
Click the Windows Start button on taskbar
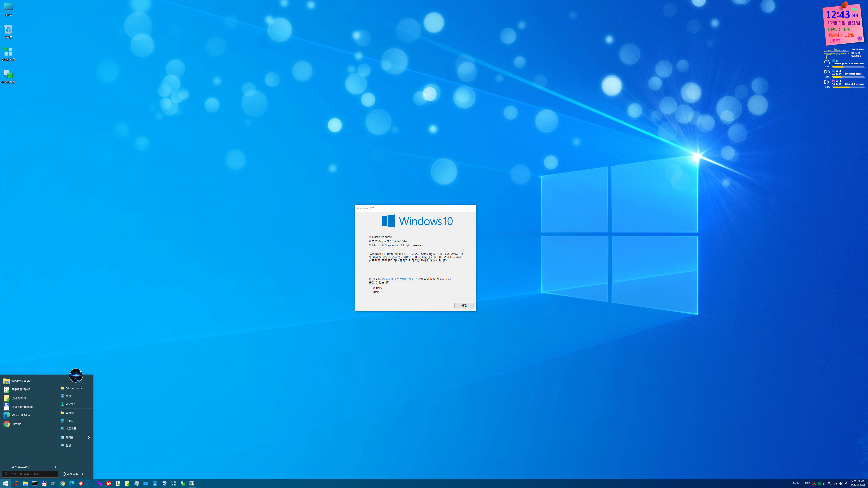coord(5,483)
